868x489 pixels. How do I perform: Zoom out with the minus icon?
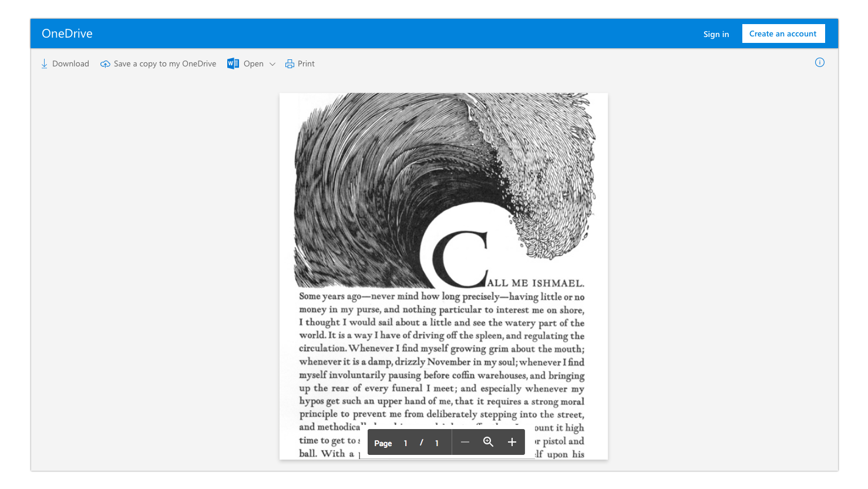point(465,442)
